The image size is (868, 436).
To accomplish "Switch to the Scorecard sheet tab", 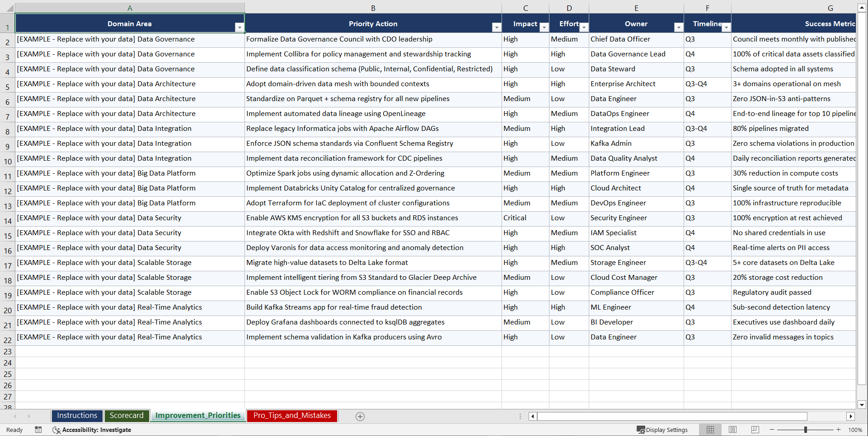I will [x=127, y=416].
